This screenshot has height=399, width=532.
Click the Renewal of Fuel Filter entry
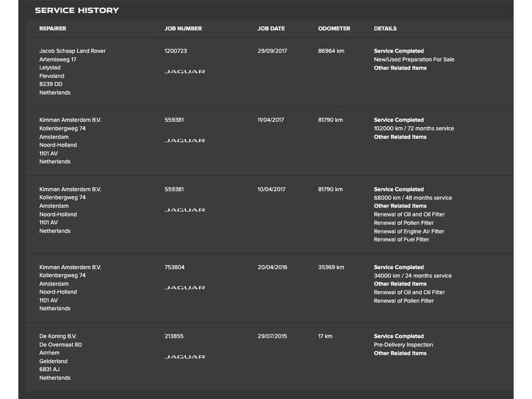point(401,239)
